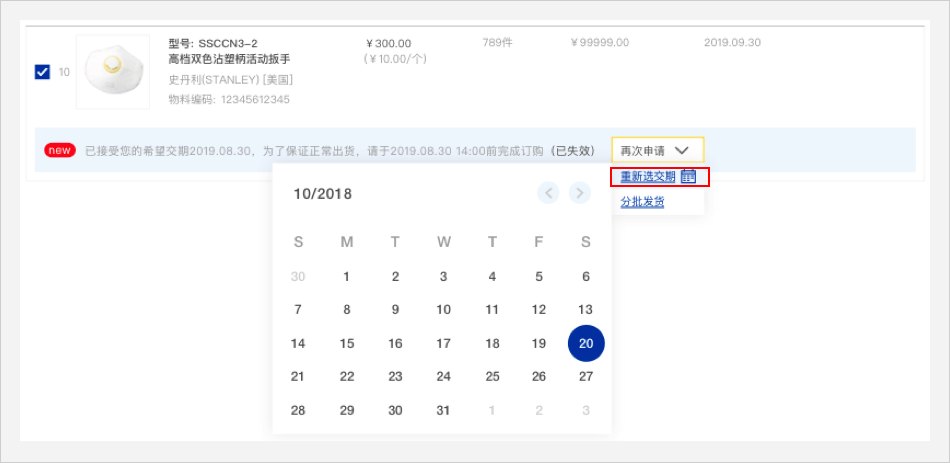
Task: Click the red new badge icon
Action: pyautogui.click(x=60, y=151)
